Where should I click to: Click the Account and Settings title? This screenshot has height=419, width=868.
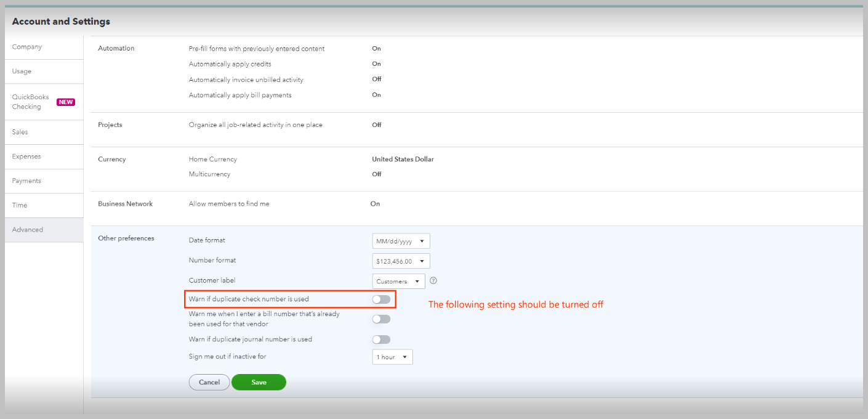61,22
